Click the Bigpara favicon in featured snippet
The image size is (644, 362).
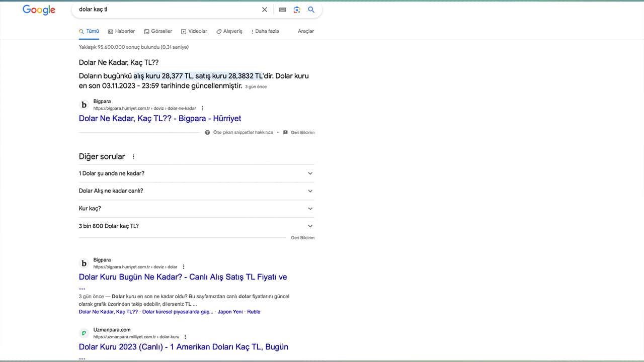click(84, 105)
